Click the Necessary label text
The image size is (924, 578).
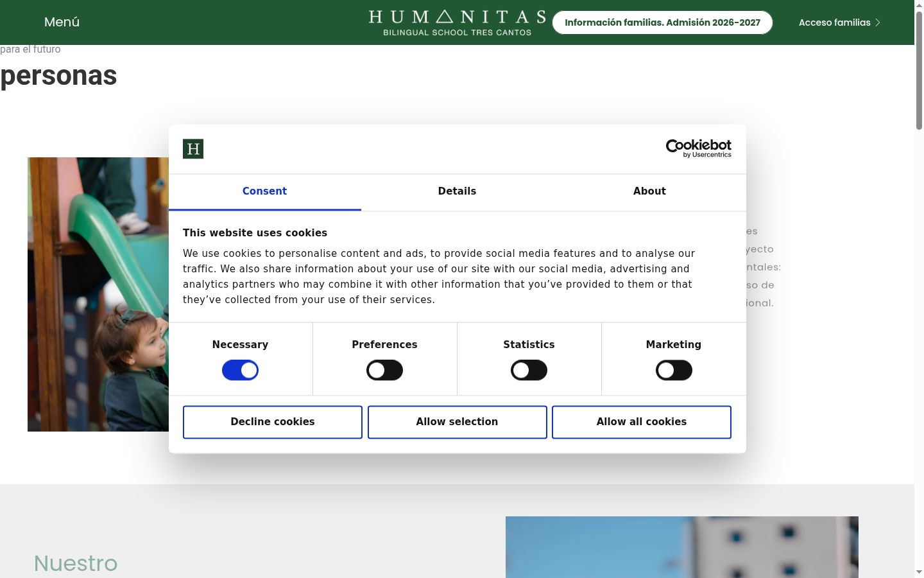point(240,345)
